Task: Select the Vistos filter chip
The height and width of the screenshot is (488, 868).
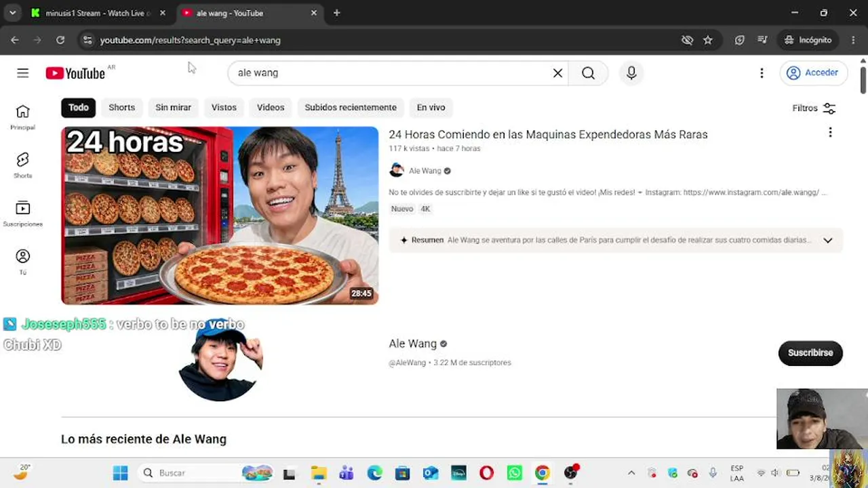Action: pos(224,107)
